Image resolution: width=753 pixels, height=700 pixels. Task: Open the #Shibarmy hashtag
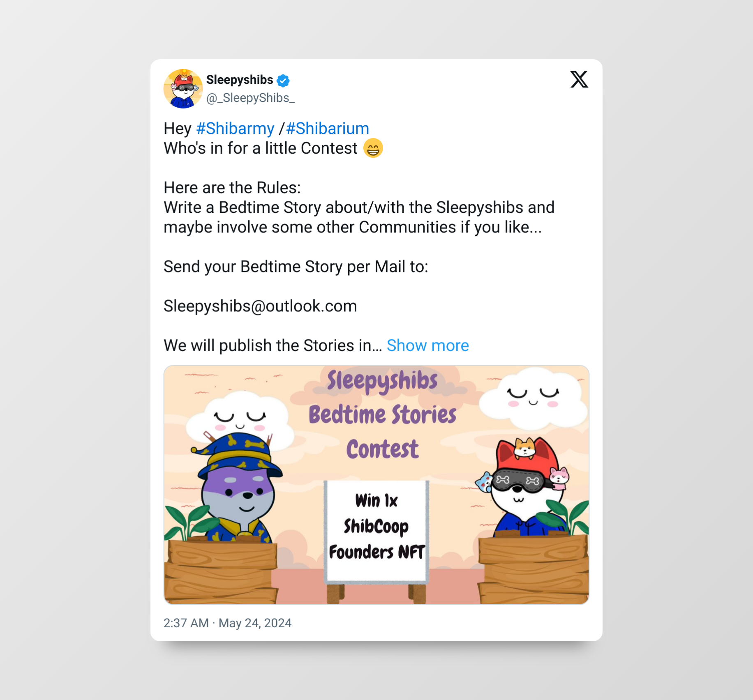235,129
